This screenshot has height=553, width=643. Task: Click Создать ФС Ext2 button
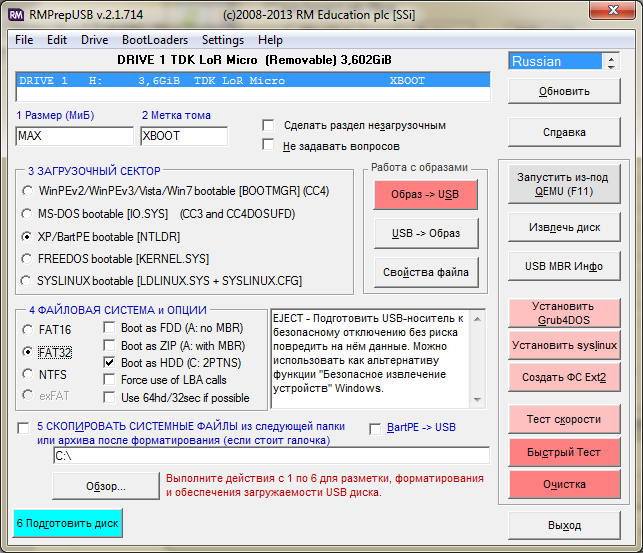[564, 377]
